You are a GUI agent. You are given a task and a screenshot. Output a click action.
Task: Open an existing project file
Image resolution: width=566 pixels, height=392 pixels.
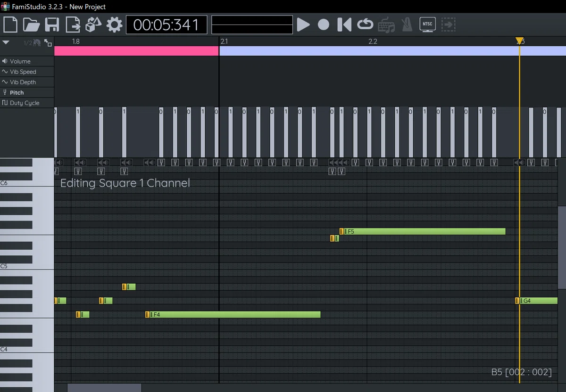click(31, 24)
